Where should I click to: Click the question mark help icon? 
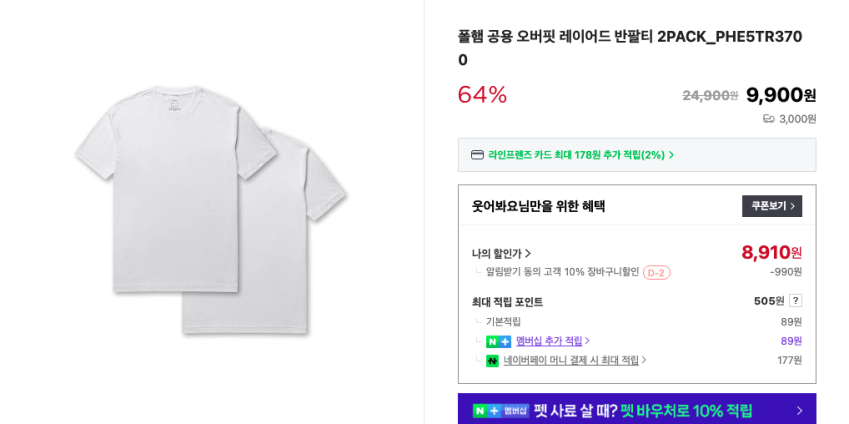pyautogui.click(x=795, y=301)
